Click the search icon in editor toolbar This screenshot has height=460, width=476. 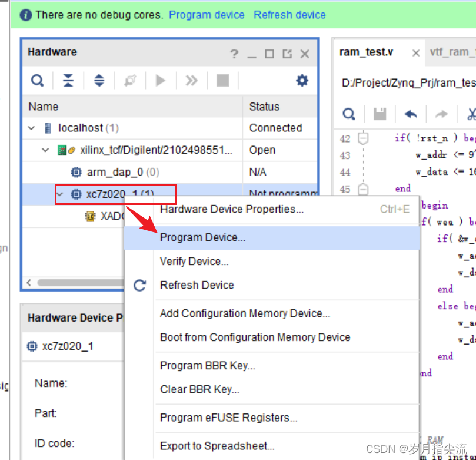349,114
